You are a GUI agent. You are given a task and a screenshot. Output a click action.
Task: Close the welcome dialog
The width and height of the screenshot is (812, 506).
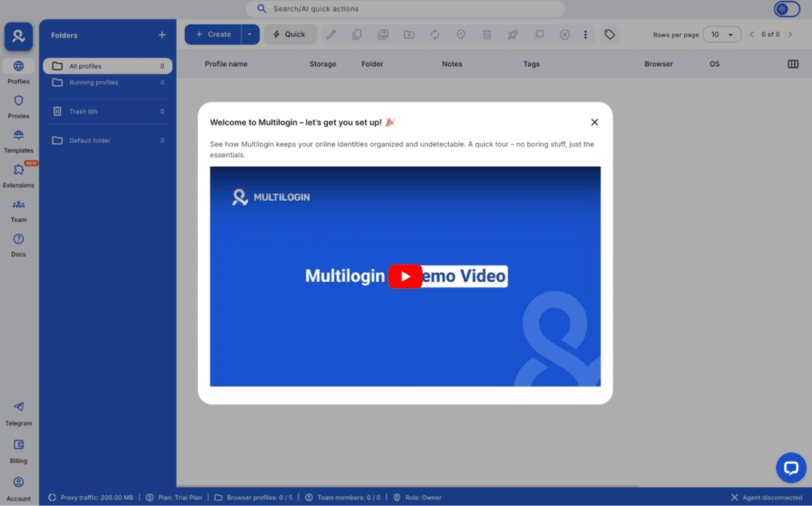click(x=595, y=122)
